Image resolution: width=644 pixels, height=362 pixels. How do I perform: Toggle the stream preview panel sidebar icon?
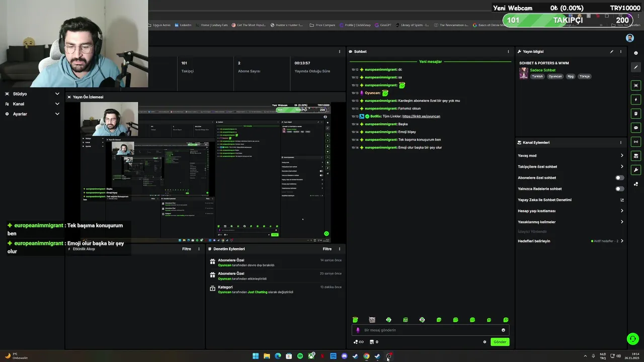(636, 85)
